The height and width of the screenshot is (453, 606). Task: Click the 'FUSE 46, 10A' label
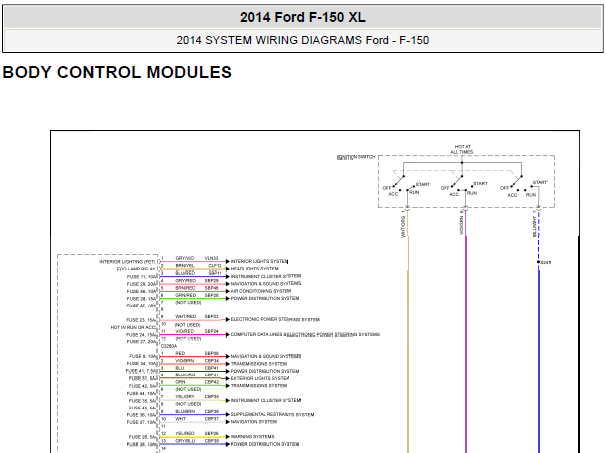tap(141, 291)
